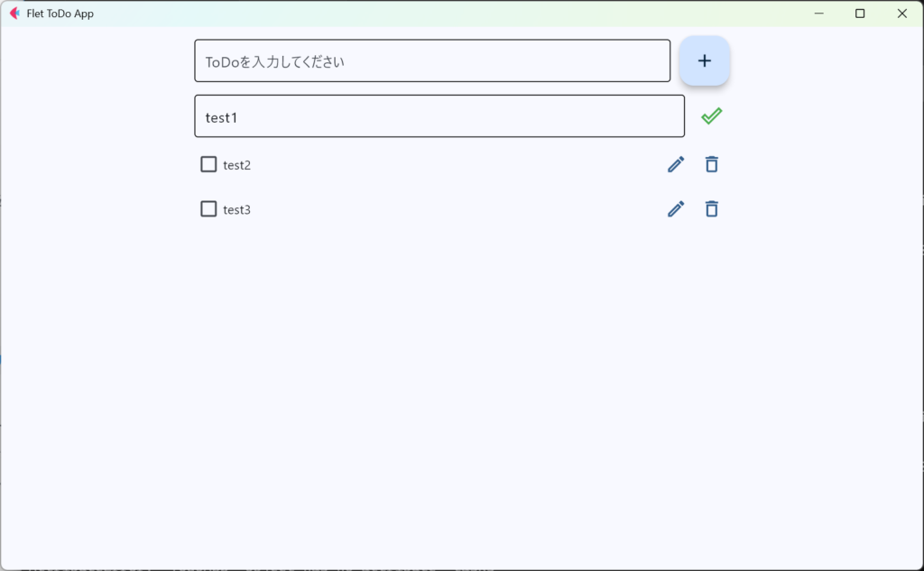Click blank area below the test3 item
This screenshot has height=571, width=924.
(459, 383)
